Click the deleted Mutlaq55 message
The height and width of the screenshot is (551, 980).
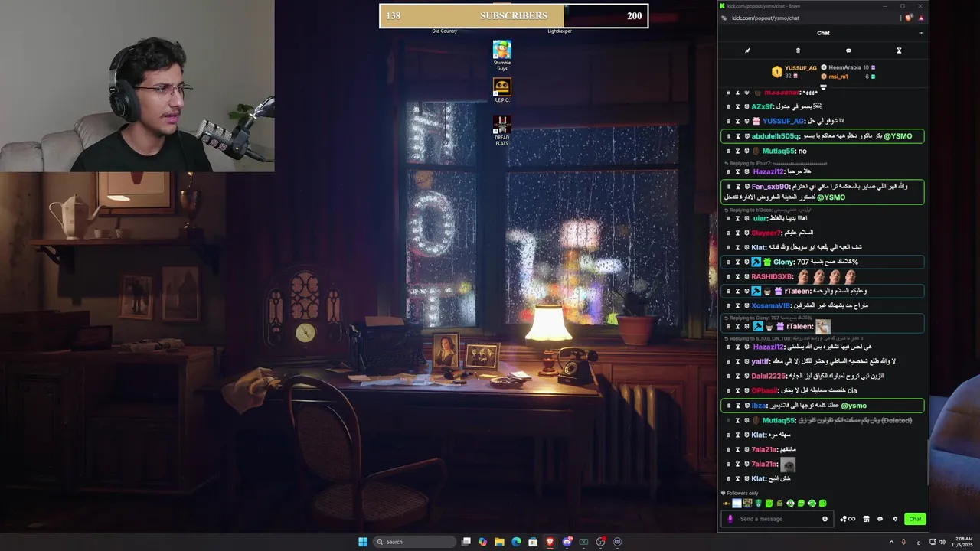coord(855,420)
